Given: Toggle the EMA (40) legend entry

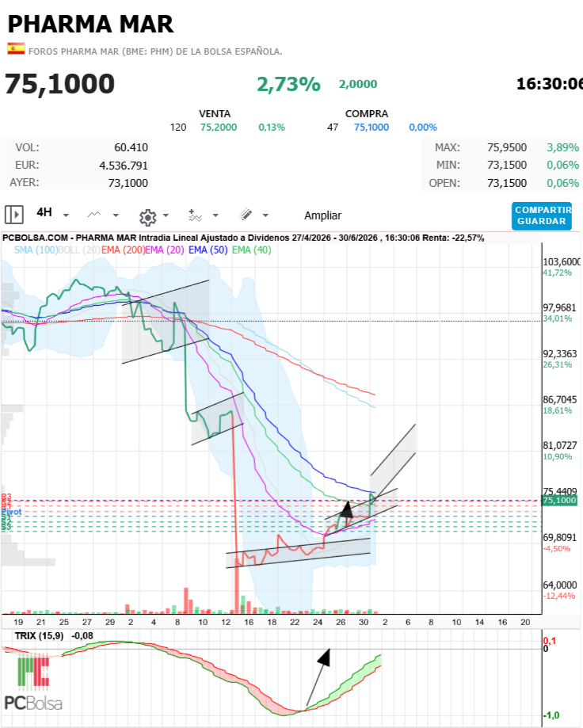Looking at the screenshot, I should (x=252, y=250).
